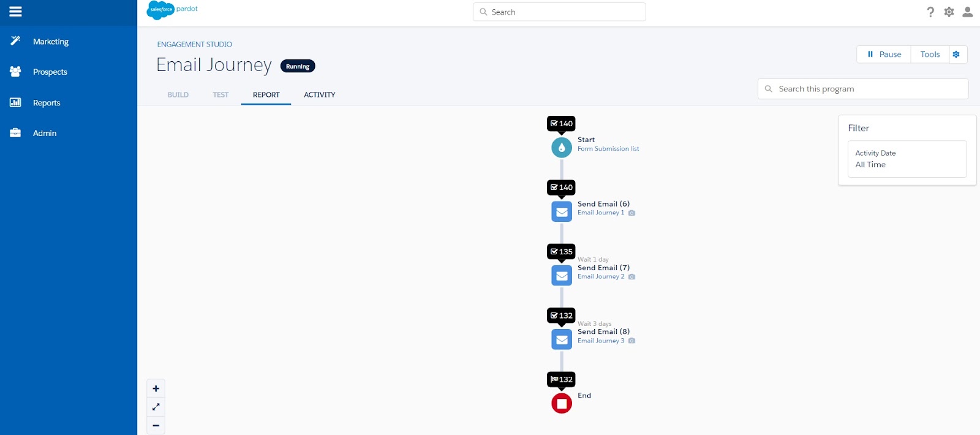980x435 pixels.
Task: Click the Send Email (8) envelope node
Action: [562, 339]
